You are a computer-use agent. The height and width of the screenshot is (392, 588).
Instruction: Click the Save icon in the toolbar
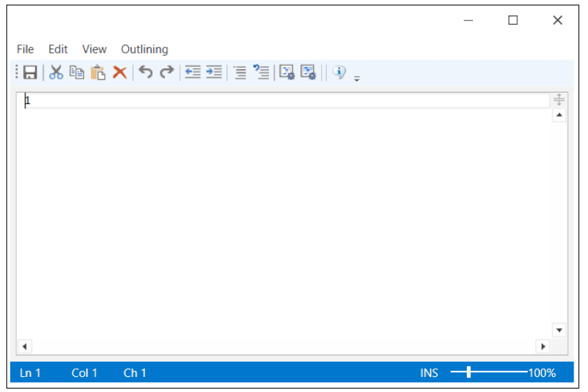point(30,72)
